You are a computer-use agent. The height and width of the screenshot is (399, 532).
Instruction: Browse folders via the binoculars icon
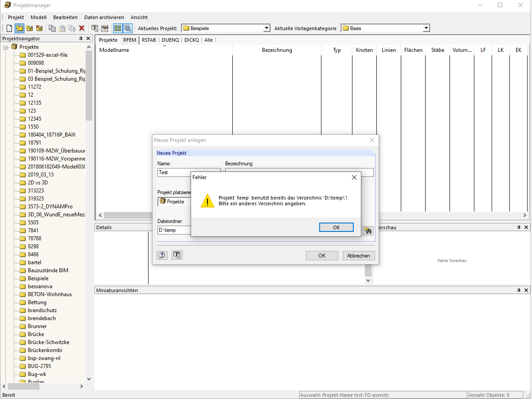tap(368, 230)
